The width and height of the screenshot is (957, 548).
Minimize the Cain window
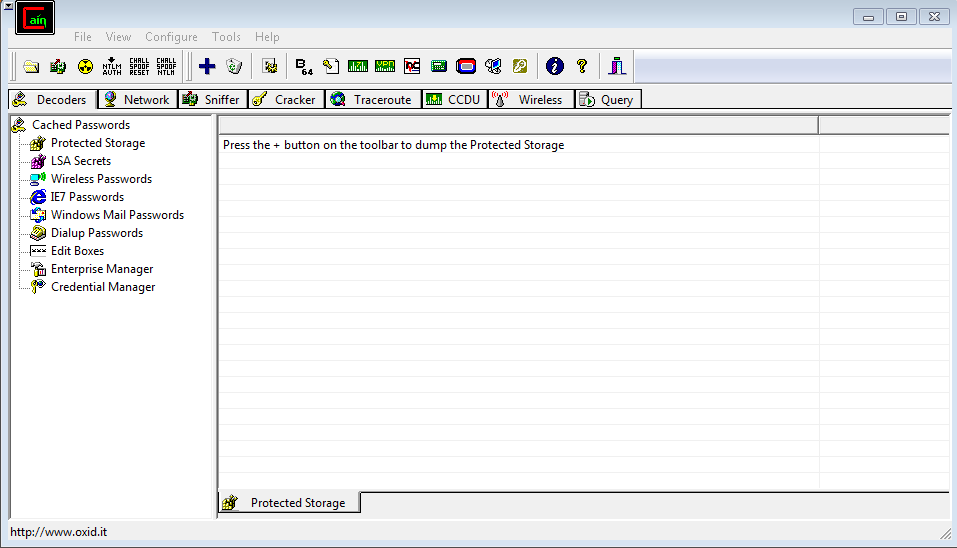pyautogui.click(x=869, y=16)
